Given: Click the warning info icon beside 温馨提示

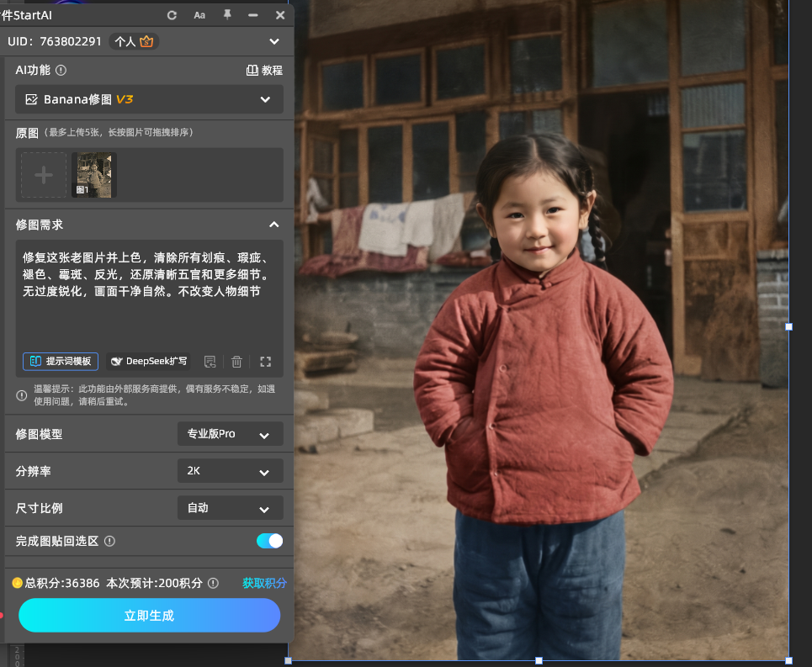Looking at the screenshot, I should 21,395.
